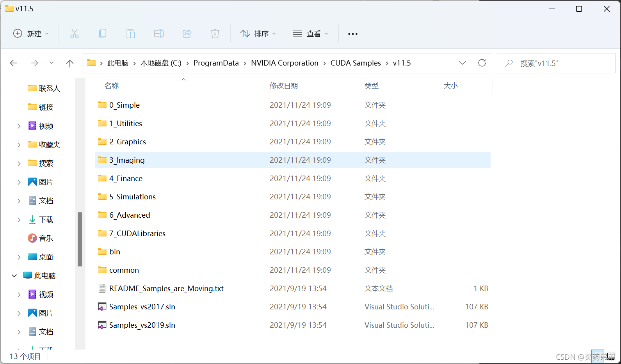Screen dimensions: 621x364
Task: Click the Share icon in toolbar
Action: click(x=187, y=34)
